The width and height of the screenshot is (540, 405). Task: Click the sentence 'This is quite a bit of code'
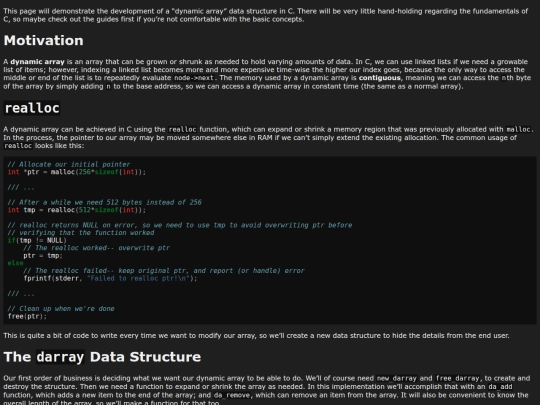pos(256,335)
